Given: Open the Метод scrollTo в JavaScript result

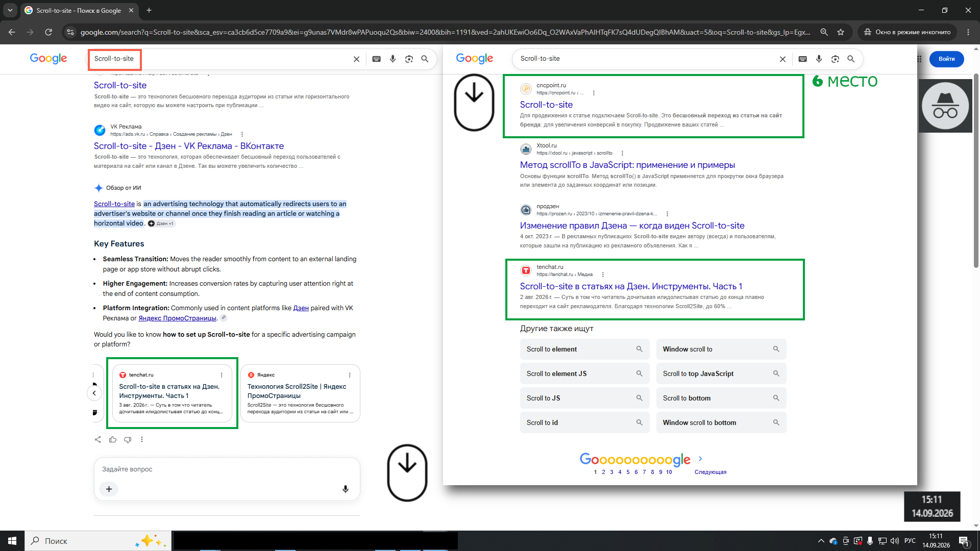Looking at the screenshot, I should 627,165.
